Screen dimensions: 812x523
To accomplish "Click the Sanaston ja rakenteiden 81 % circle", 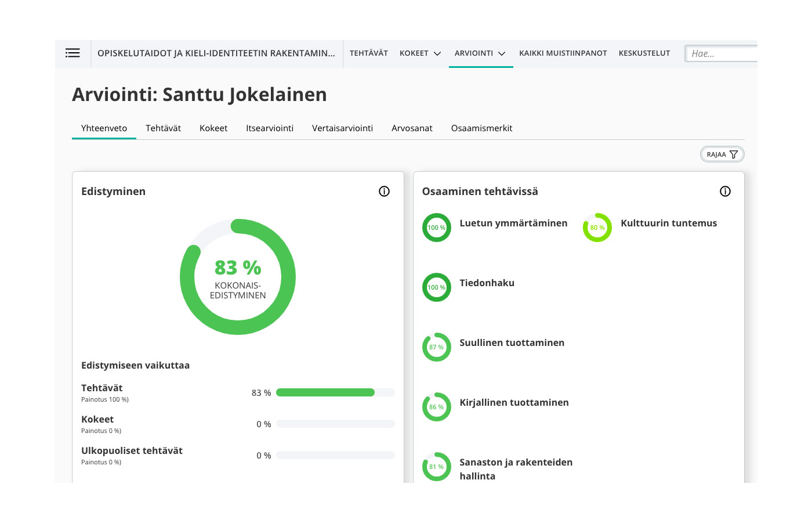I will tap(436, 467).
